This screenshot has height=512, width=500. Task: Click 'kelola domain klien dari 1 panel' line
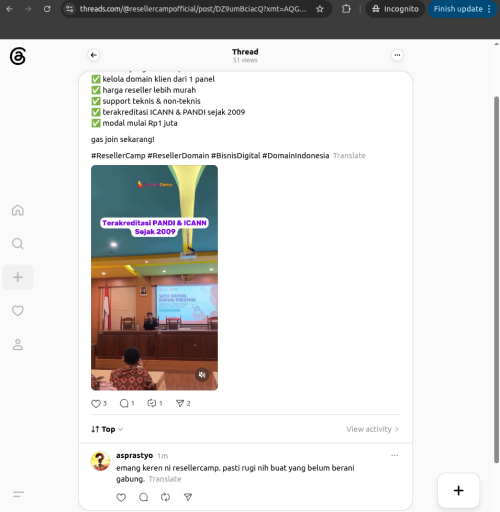pos(153,79)
